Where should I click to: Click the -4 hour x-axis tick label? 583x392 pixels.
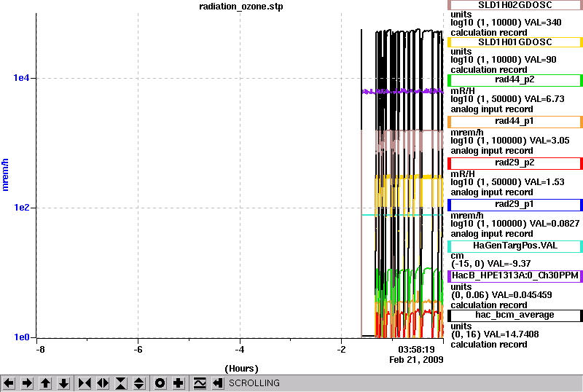point(240,350)
